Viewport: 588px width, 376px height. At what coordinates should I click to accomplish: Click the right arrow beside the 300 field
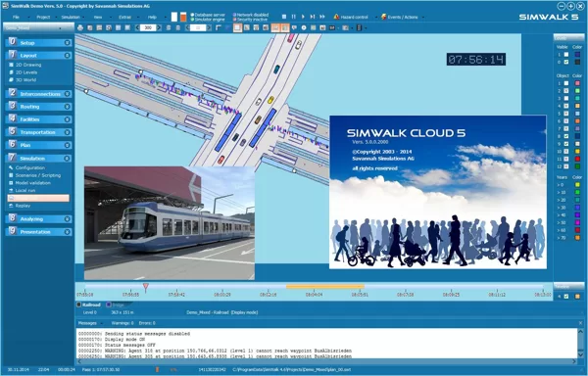[x=159, y=27]
